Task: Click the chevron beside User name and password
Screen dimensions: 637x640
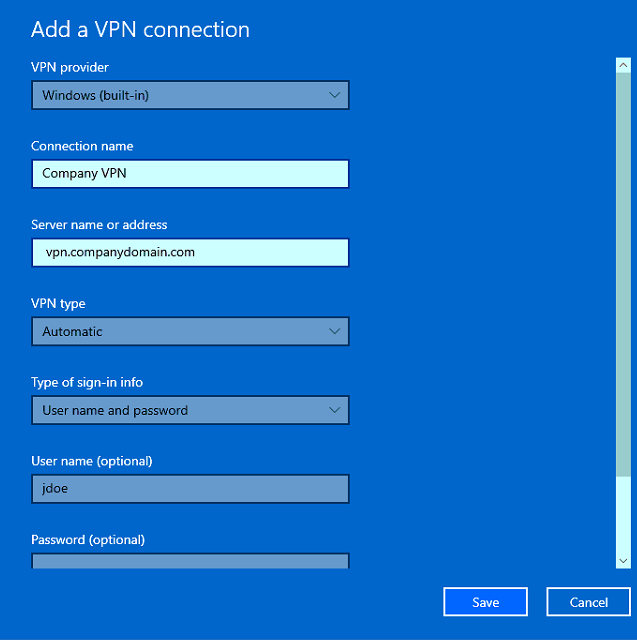Action: pyautogui.click(x=334, y=410)
